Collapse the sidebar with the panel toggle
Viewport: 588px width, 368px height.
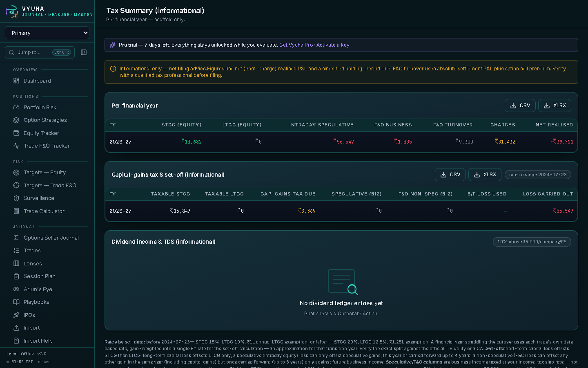point(84,52)
